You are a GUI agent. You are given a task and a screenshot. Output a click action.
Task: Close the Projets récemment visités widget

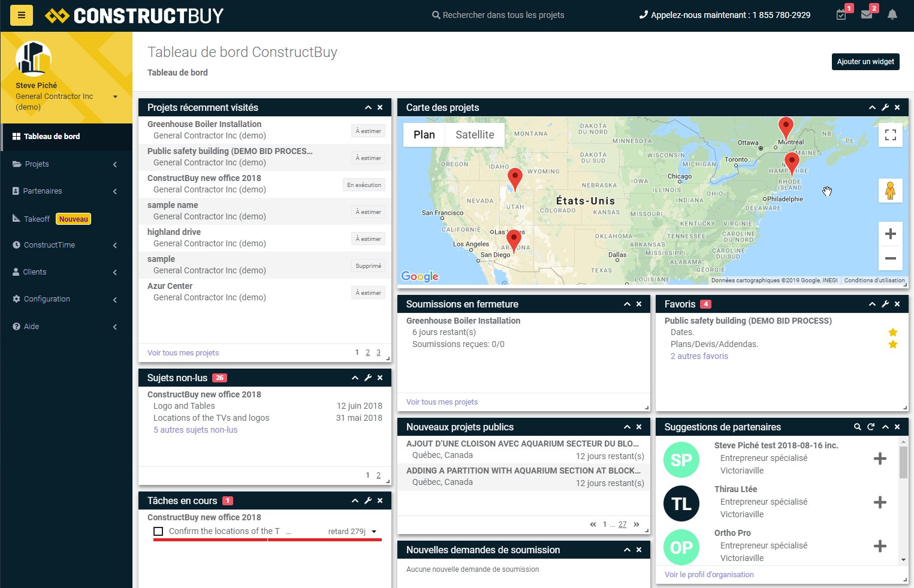tap(380, 107)
